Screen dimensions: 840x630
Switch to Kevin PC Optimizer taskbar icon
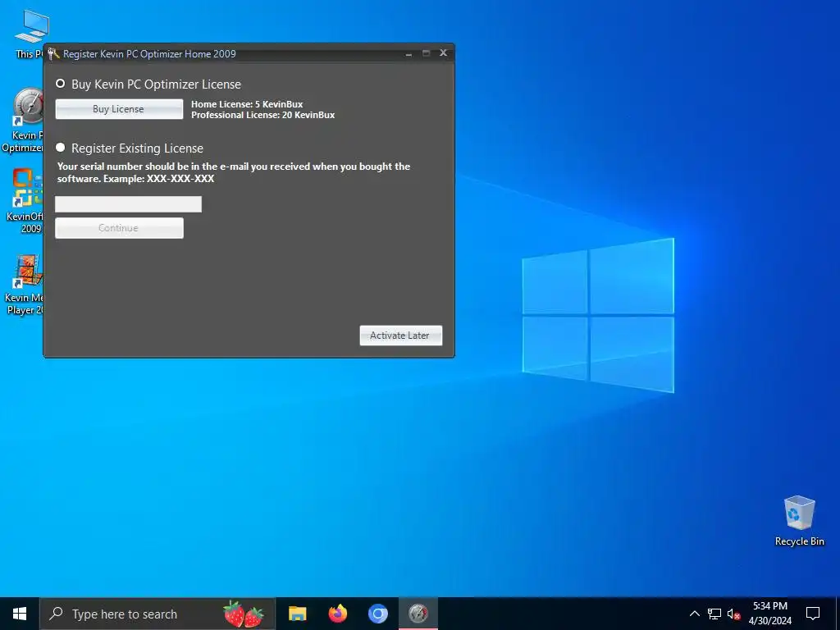point(418,614)
